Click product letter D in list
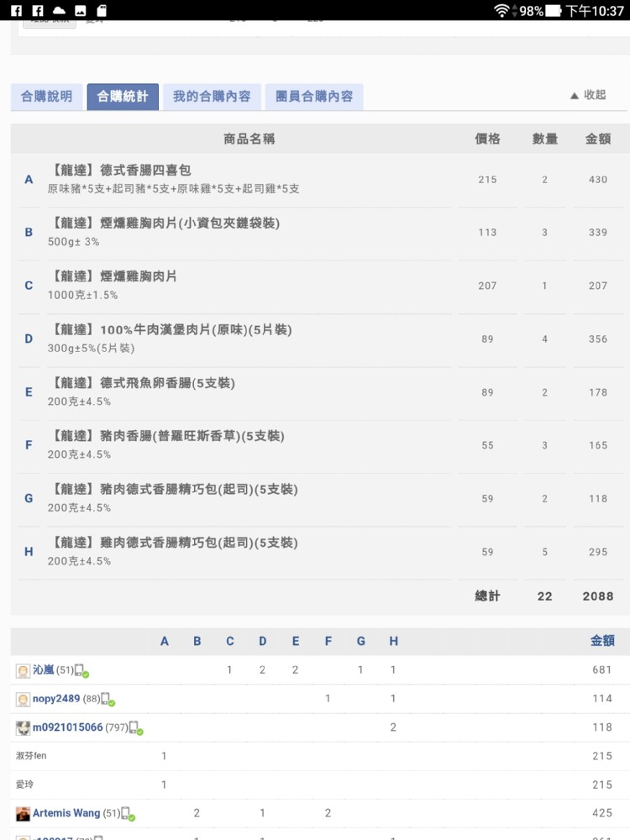The width and height of the screenshot is (630, 840). pos(29,339)
